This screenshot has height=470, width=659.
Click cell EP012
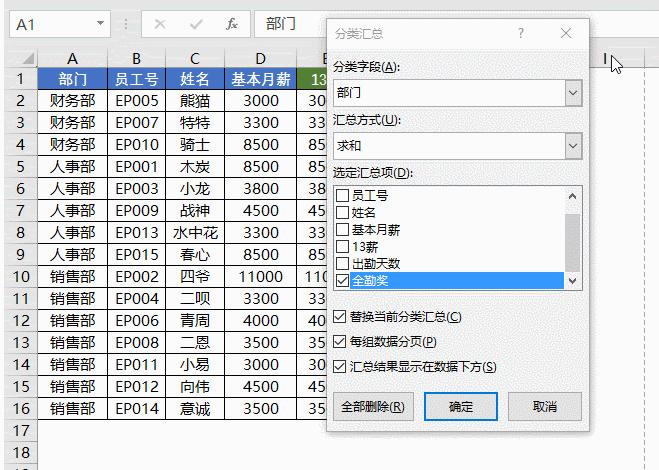137,387
